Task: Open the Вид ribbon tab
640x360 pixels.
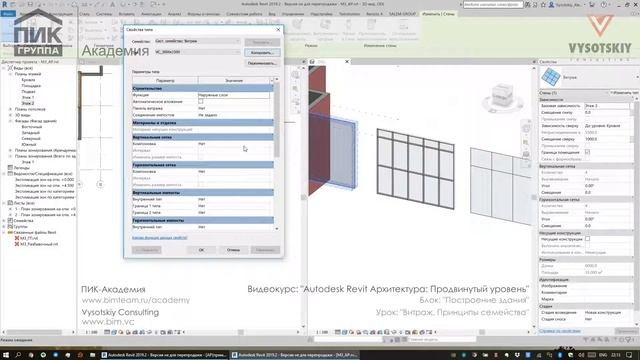Action: click(x=272, y=14)
